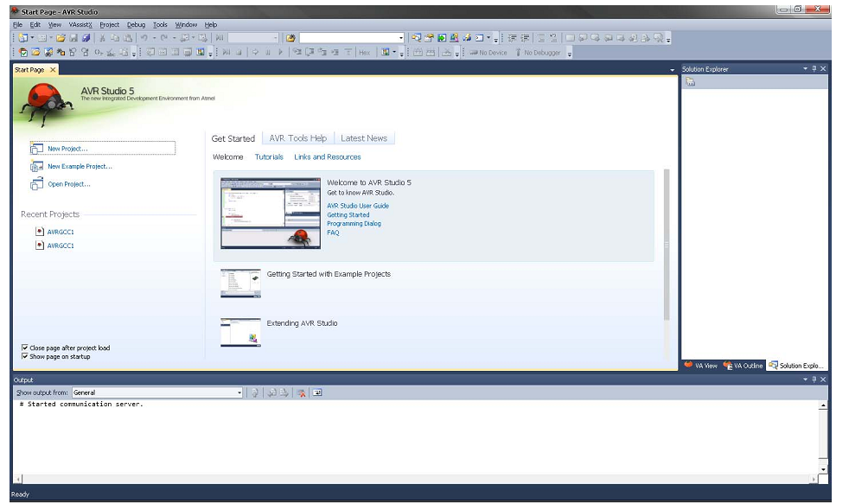This screenshot has height=504, width=849.
Task: Click the New Project... link
Action: point(67,149)
